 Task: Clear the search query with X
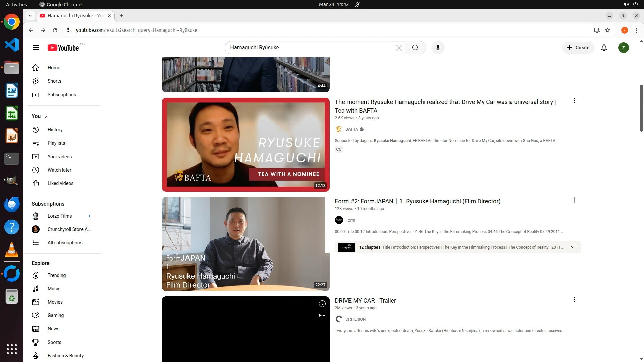tap(399, 48)
